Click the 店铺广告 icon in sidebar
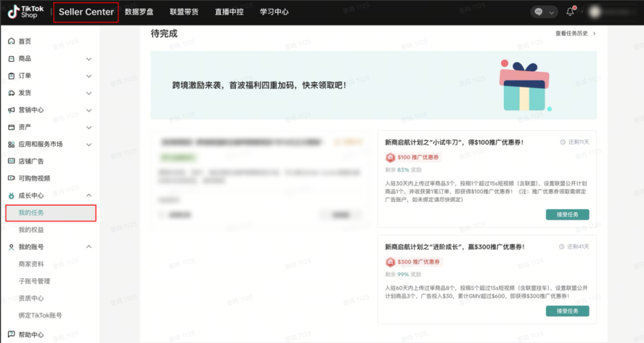Viewport: 644px width, 343px height. pos(11,161)
